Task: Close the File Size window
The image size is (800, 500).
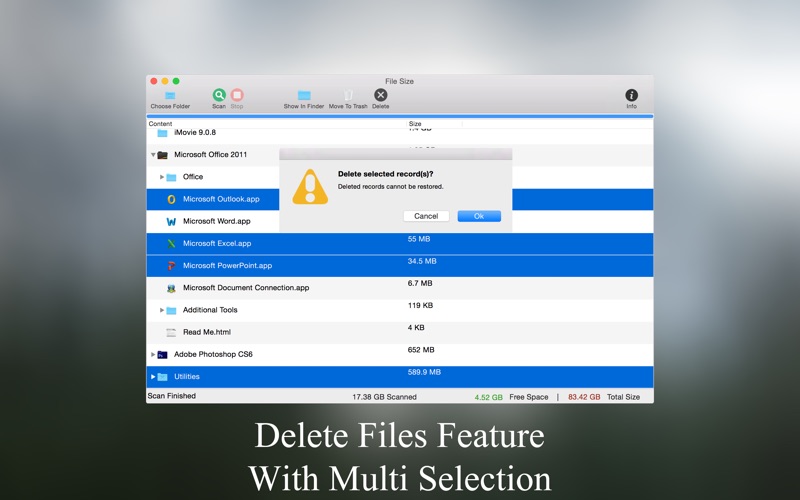Action: point(154,81)
